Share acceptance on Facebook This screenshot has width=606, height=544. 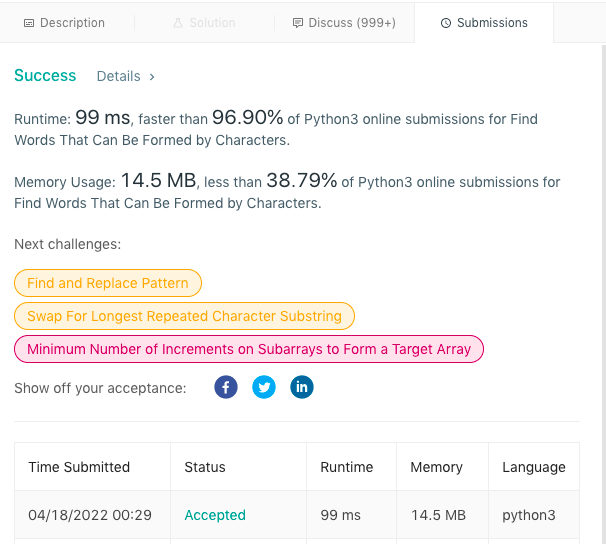pyautogui.click(x=226, y=387)
